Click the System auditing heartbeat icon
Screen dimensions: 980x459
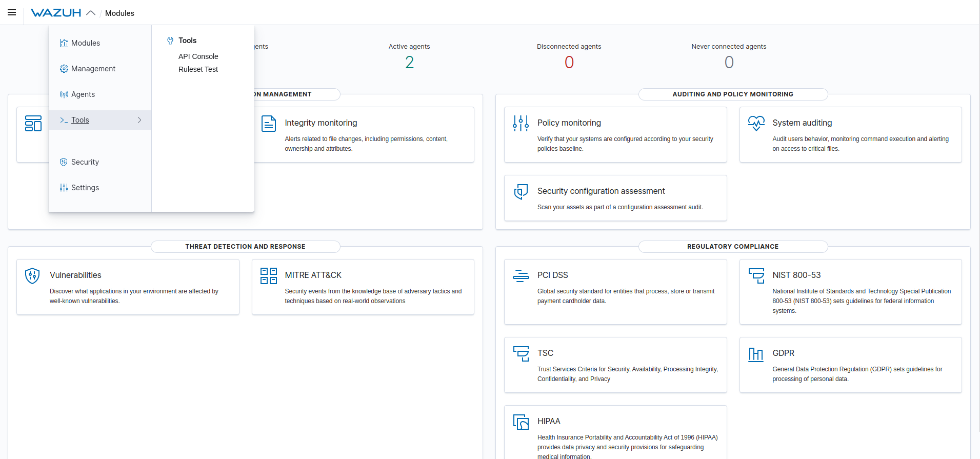coord(756,123)
